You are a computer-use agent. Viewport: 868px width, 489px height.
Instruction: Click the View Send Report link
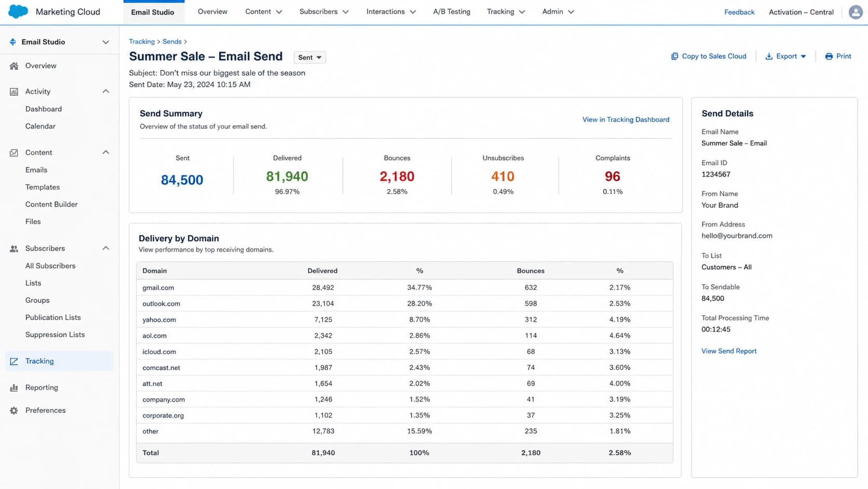click(729, 351)
